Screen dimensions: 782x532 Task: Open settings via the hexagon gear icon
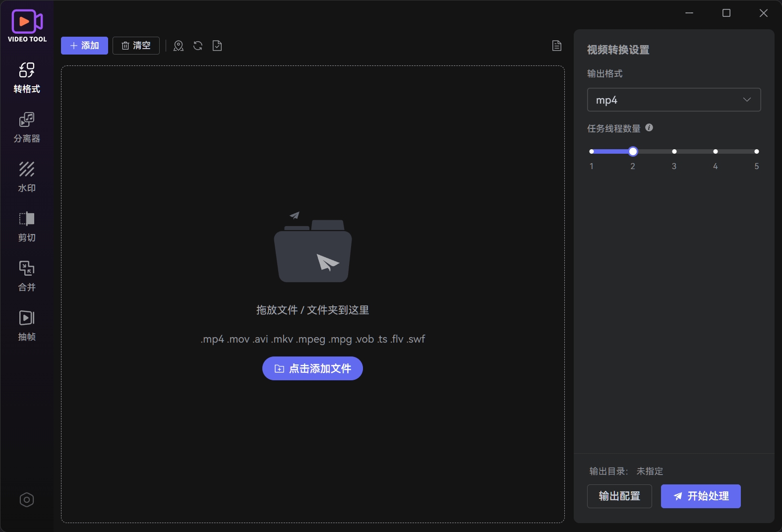click(27, 500)
